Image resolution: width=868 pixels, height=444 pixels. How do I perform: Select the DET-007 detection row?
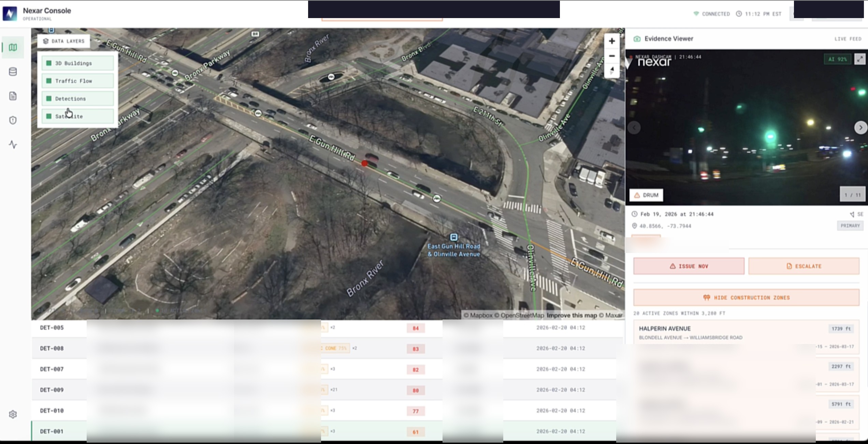52,369
